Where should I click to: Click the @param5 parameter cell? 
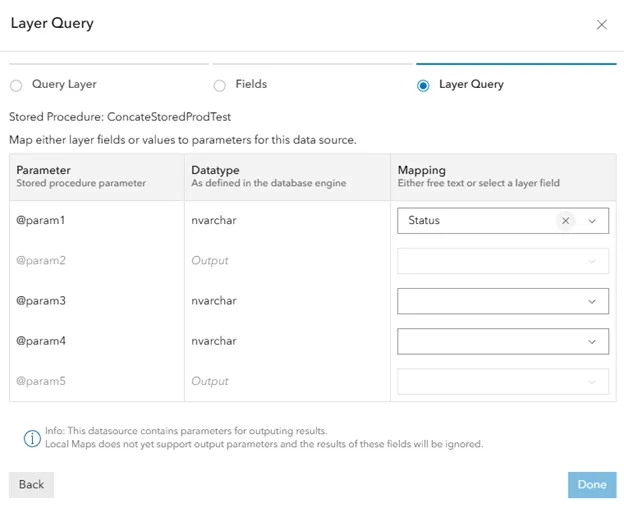[x=41, y=381]
